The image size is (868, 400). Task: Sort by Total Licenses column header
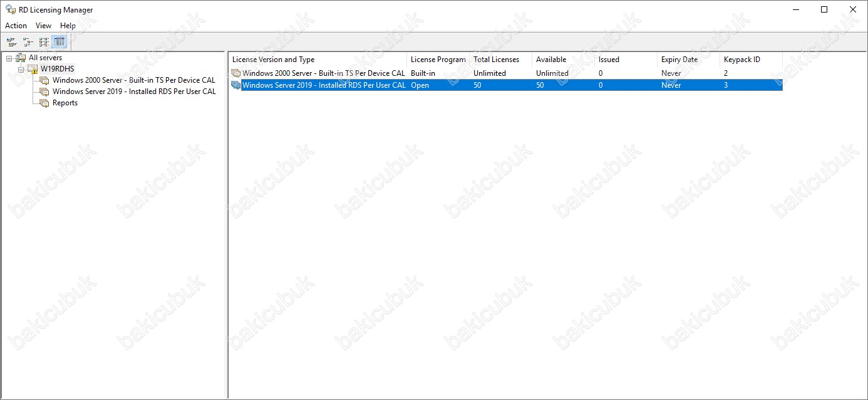[x=500, y=60]
